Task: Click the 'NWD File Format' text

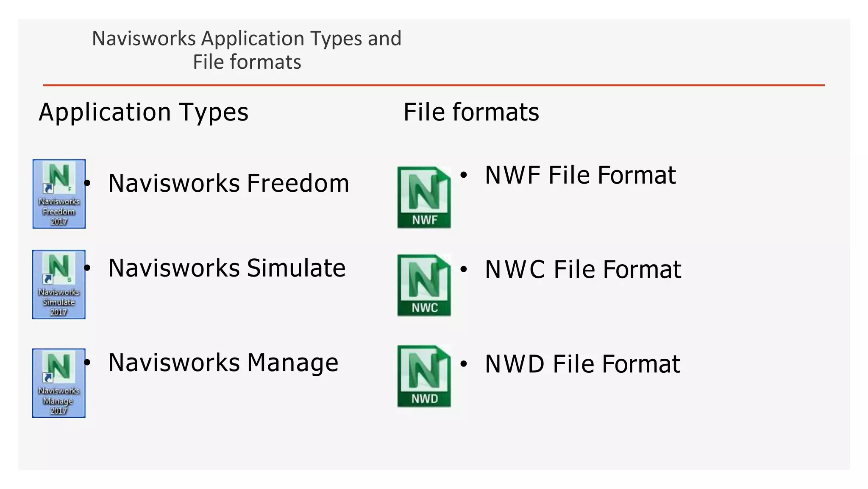Action: (582, 364)
